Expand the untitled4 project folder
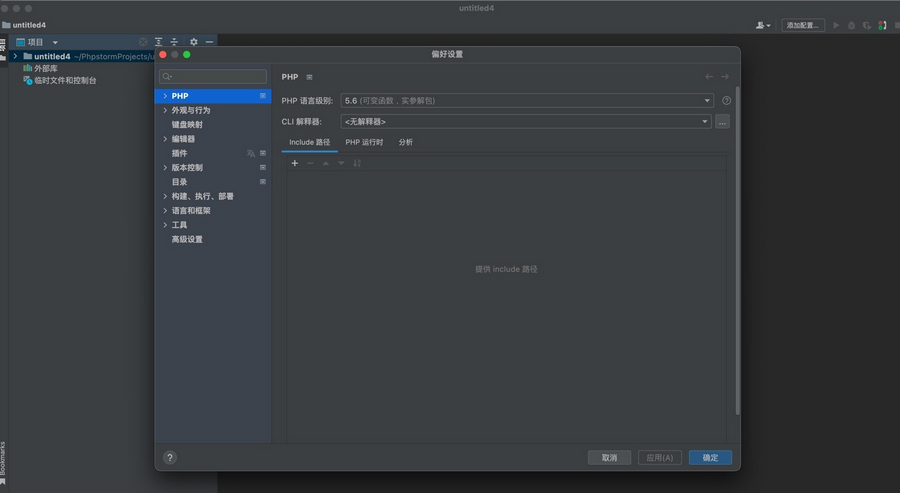Viewport: 900px width, 493px height. 15,57
